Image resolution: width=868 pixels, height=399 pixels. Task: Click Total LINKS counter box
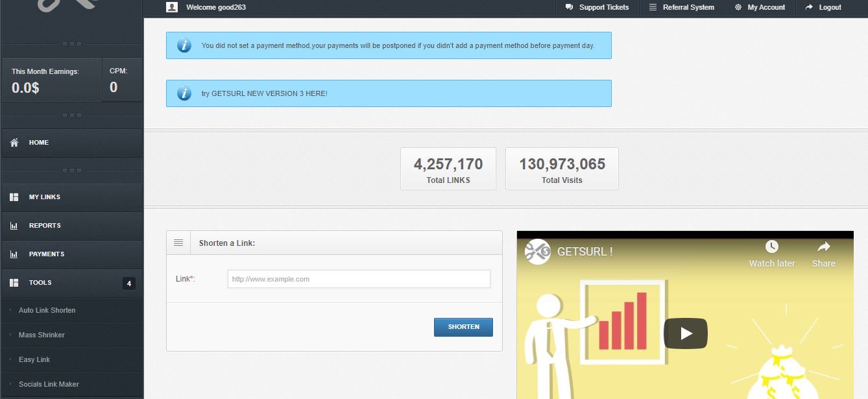448,169
